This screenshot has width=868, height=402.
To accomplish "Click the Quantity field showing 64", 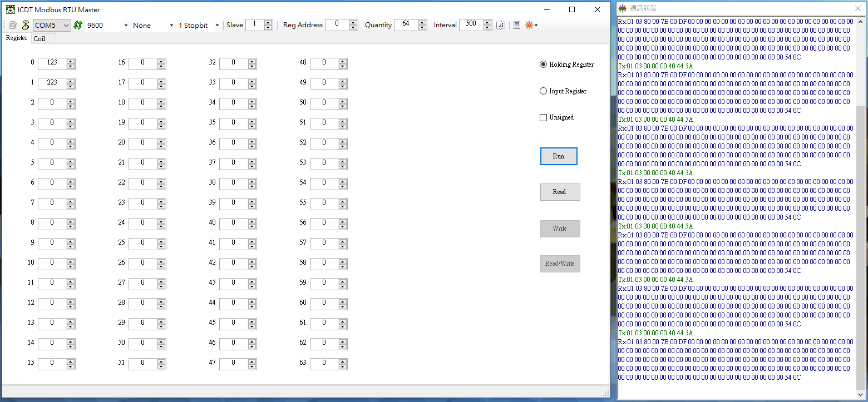I will coord(406,25).
